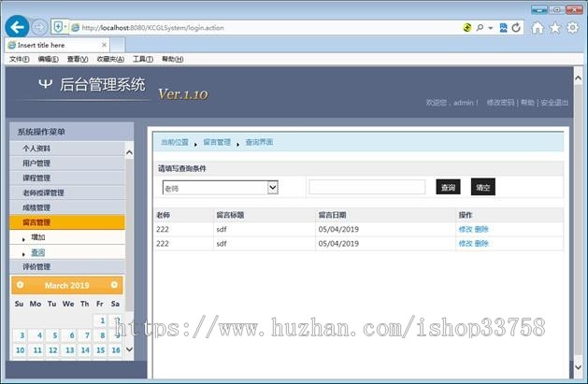Select March 14 in the calendar
Screen dimensions: 588x384
[x=85, y=350]
